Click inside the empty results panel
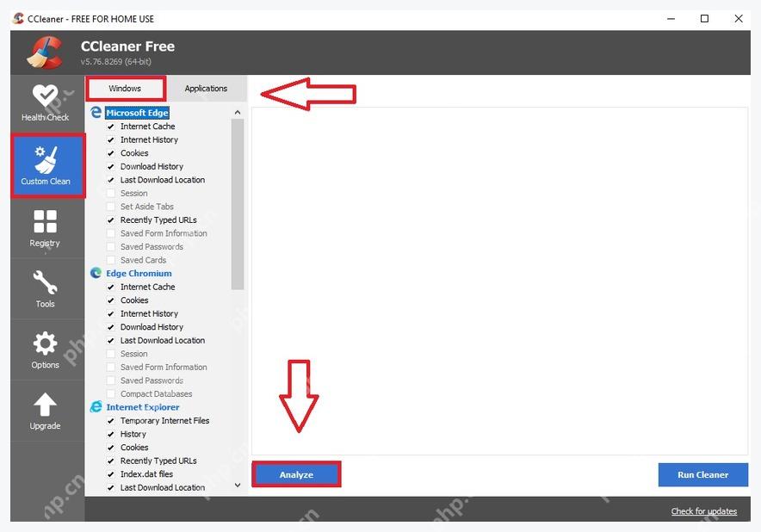The height and width of the screenshot is (532, 761). pyautogui.click(x=499, y=281)
